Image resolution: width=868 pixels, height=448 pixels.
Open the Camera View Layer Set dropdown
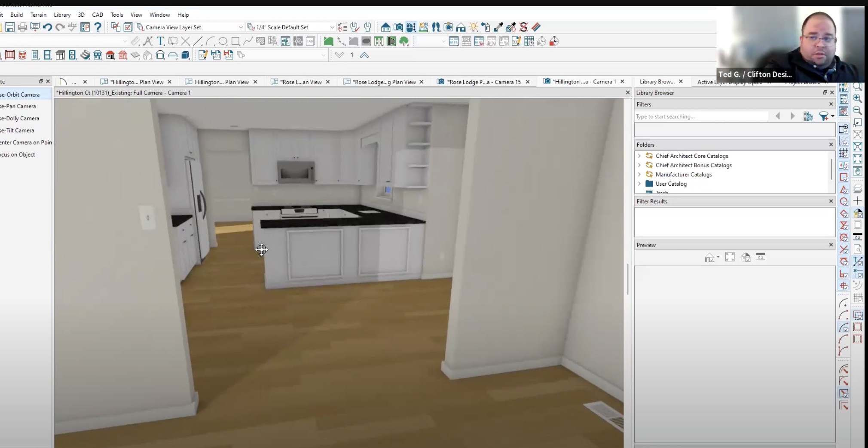click(240, 27)
